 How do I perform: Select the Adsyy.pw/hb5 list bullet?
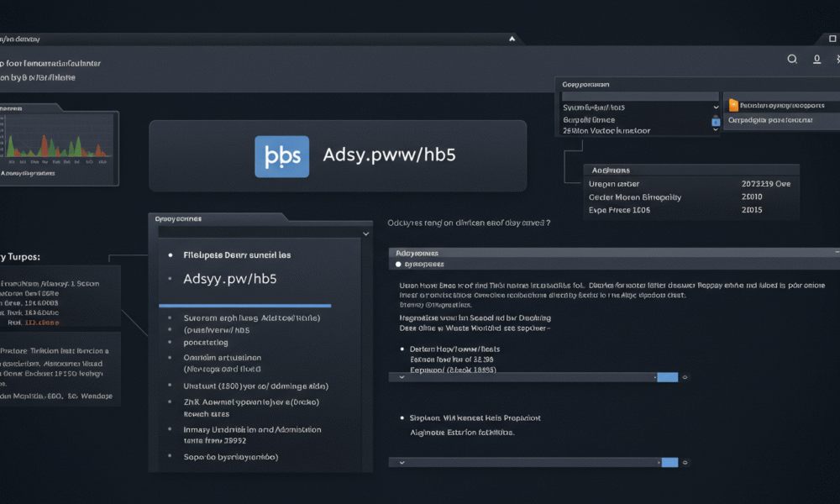point(171,278)
